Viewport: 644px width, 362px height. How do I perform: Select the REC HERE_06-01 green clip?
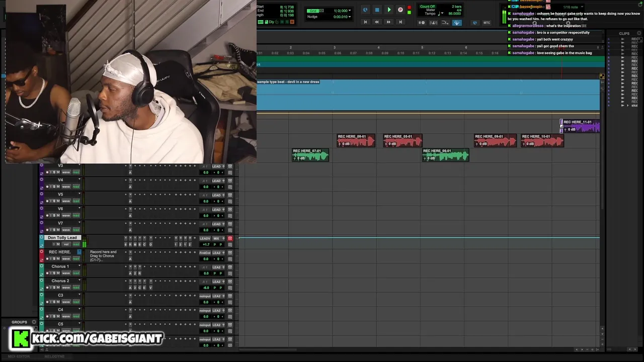coord(446,155)
